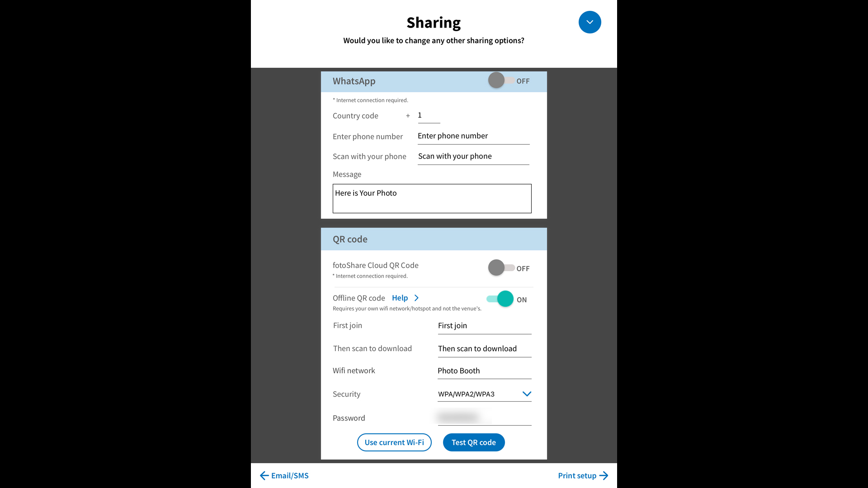868x488 pixels.
Task: Navigate to Email/SMS sharing section
Action: (x=283, y=475)
